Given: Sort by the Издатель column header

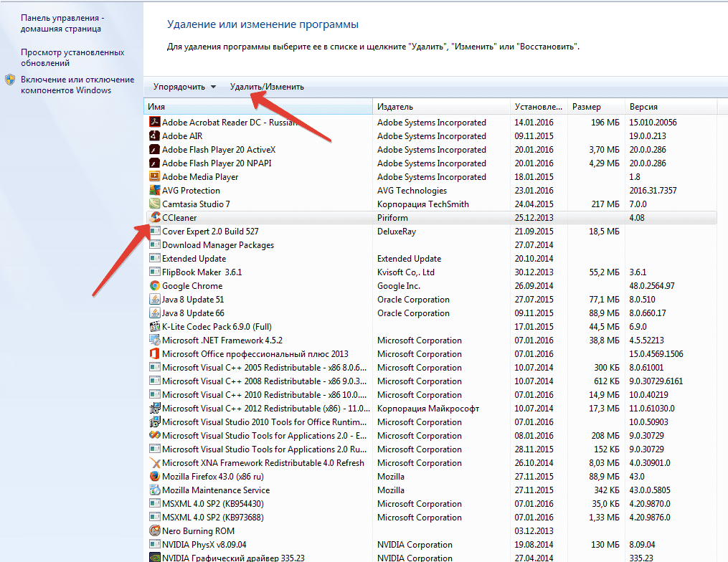Looking at the screenshot, I should pos(441,107).
